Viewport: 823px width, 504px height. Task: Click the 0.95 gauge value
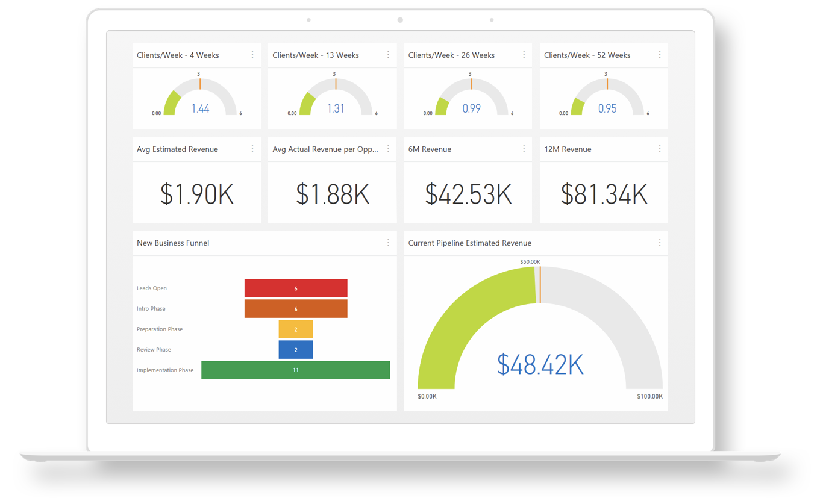[607, 108]
